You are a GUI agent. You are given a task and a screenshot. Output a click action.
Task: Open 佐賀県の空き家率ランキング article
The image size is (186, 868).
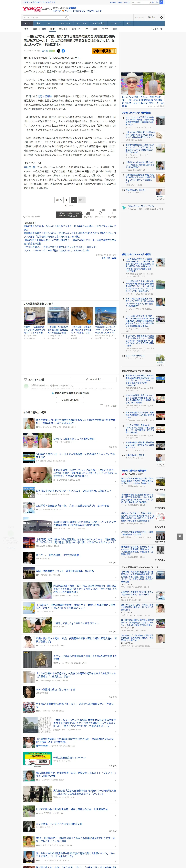point(73,491)
